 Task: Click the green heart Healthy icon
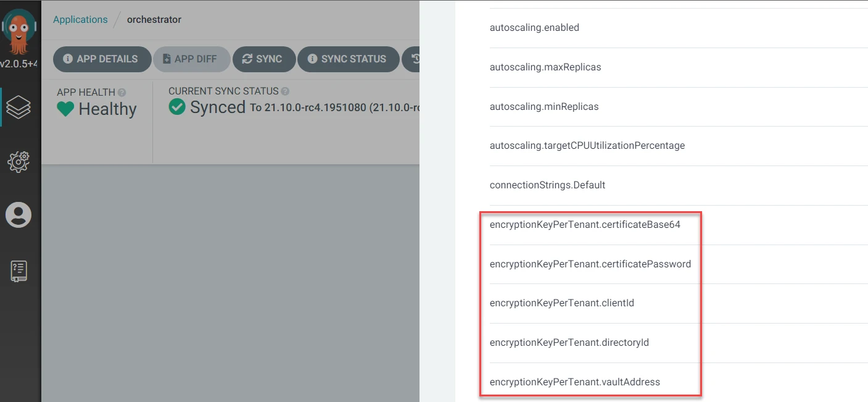(x=65, y=109)
